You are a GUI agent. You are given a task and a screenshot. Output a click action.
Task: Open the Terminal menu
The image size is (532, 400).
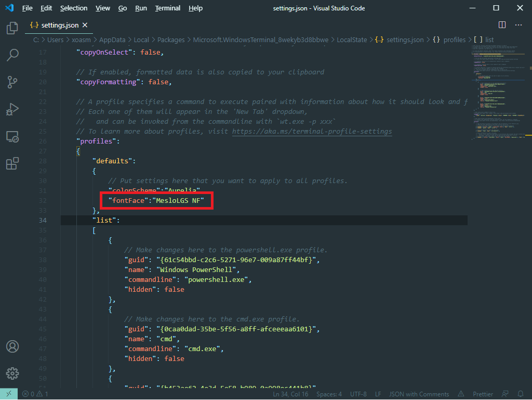tap(168, 8)
